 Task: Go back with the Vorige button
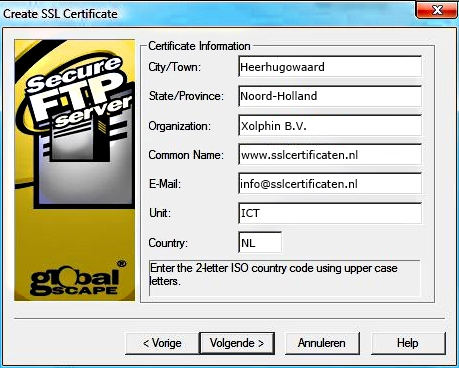pos(162,343)
